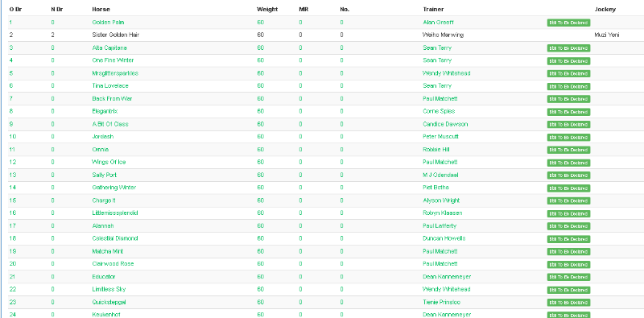
Task: Click Still To Be Declared badge for Golden Palm
Action: pos(568,23)
